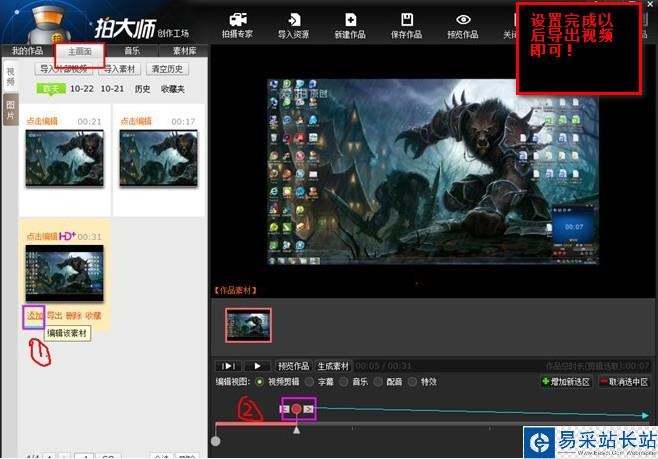Start playback with the play triangle button

257,366
